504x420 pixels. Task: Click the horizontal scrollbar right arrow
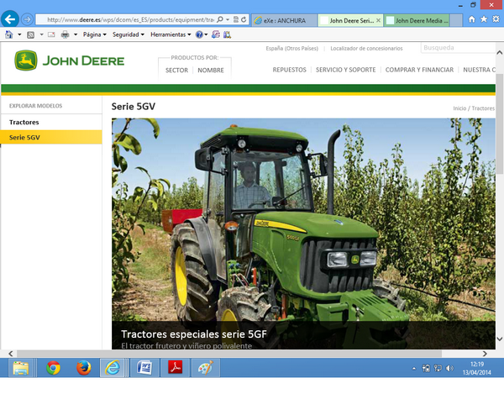pyautogui.click(x=485, y=354)
